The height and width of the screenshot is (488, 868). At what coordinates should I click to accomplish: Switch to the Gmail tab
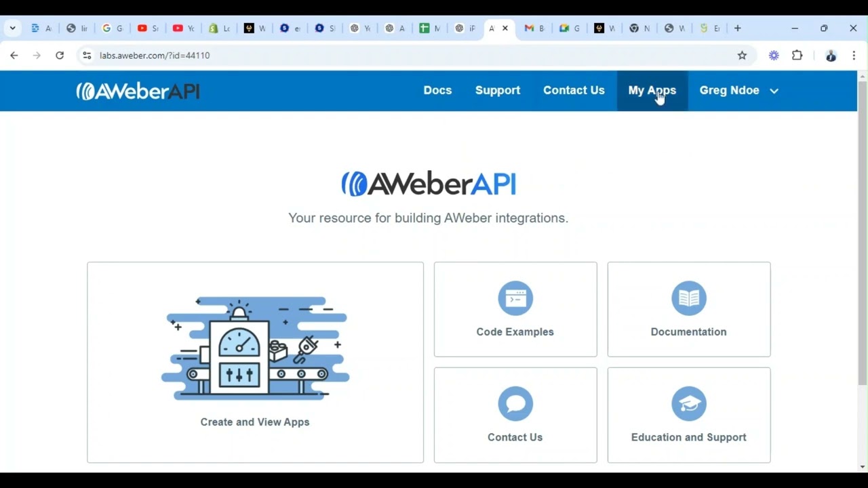(x=535, y=28)
